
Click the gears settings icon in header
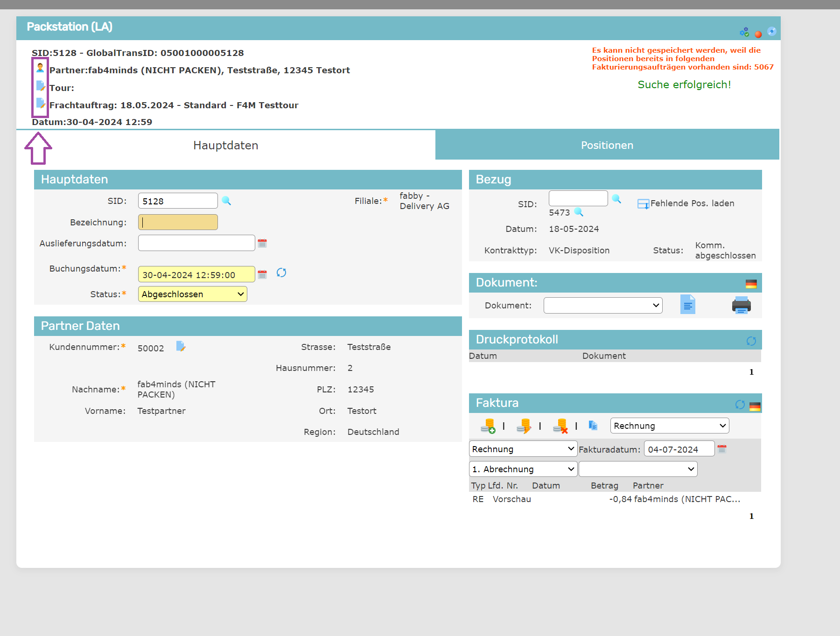coord(744,32)
